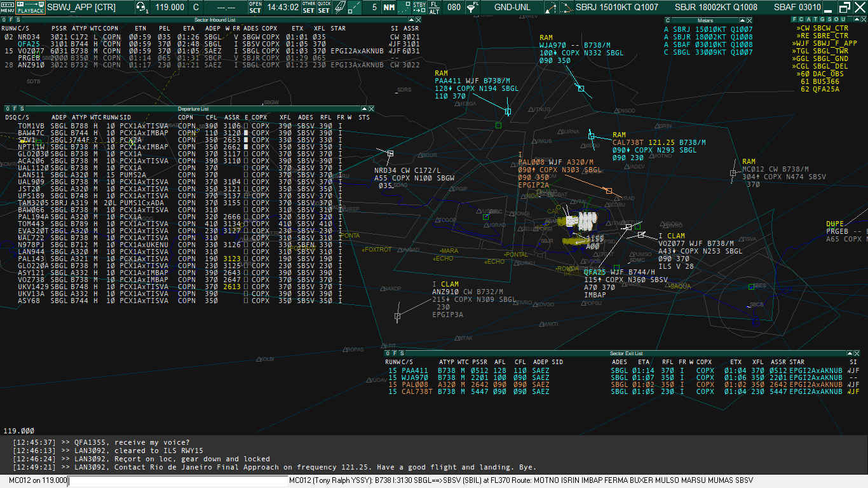Toggle E checkbox for GLO2030 departure
The width and height of the screenshot is (868, 488).
(246, 154)
